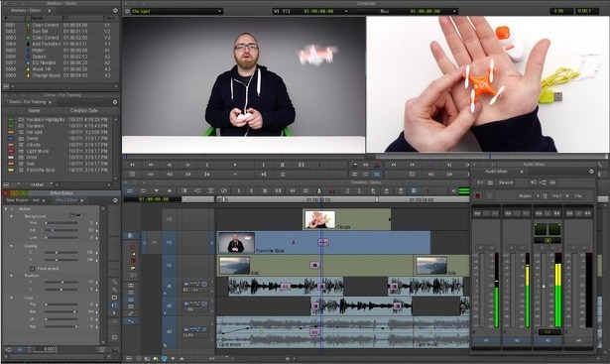Click the Clip button in Audio Mixer

tap(577, 196)
